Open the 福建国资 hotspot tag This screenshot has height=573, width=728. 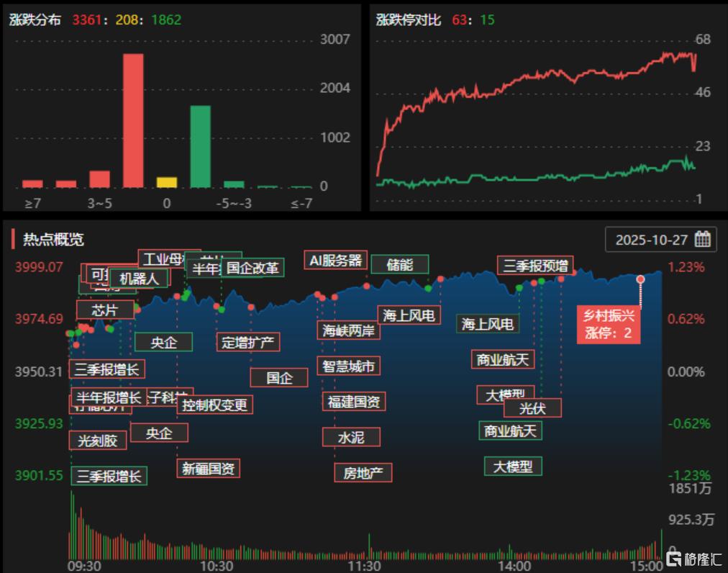click(354, 401)
